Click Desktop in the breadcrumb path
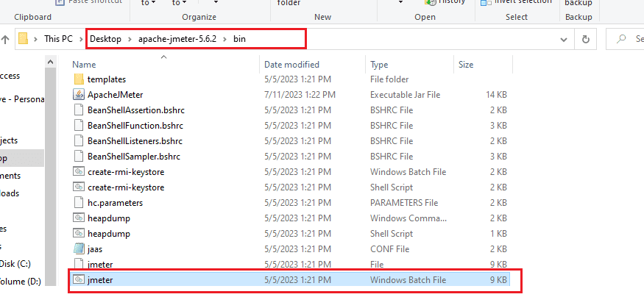This screenshot has height=297, width=644. 105,39
